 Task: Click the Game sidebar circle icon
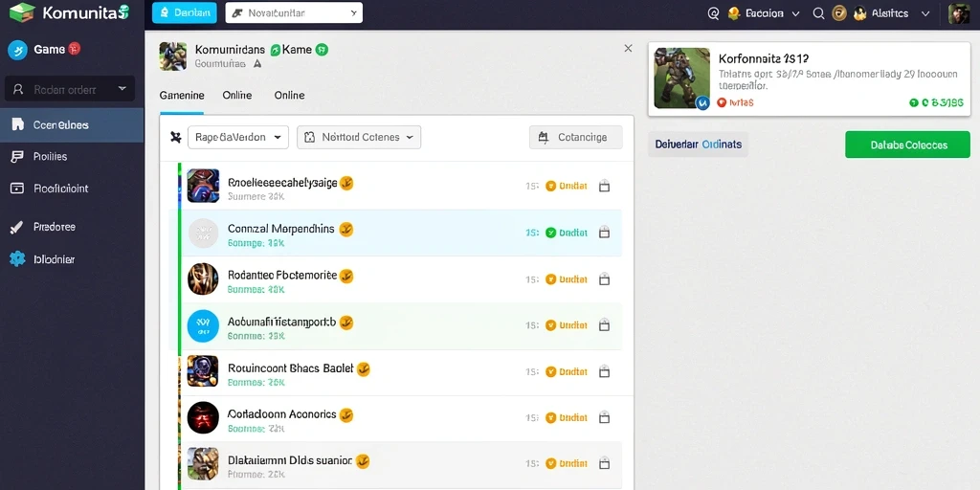[17, 50]
